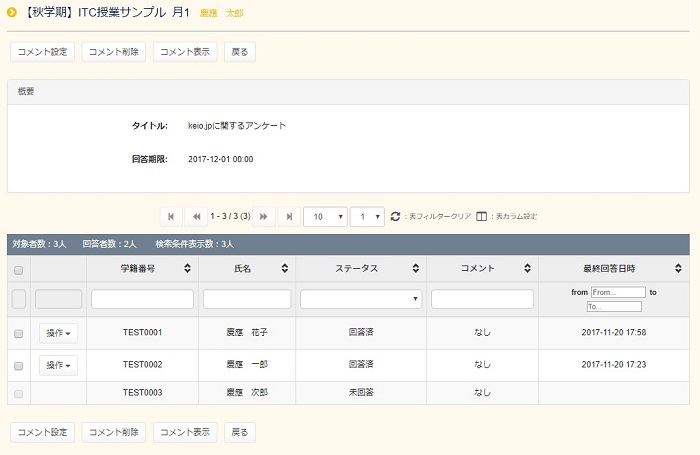
Task: Click the top コメント設定 button
Action: pyautogui.click(x=42, y=52)
